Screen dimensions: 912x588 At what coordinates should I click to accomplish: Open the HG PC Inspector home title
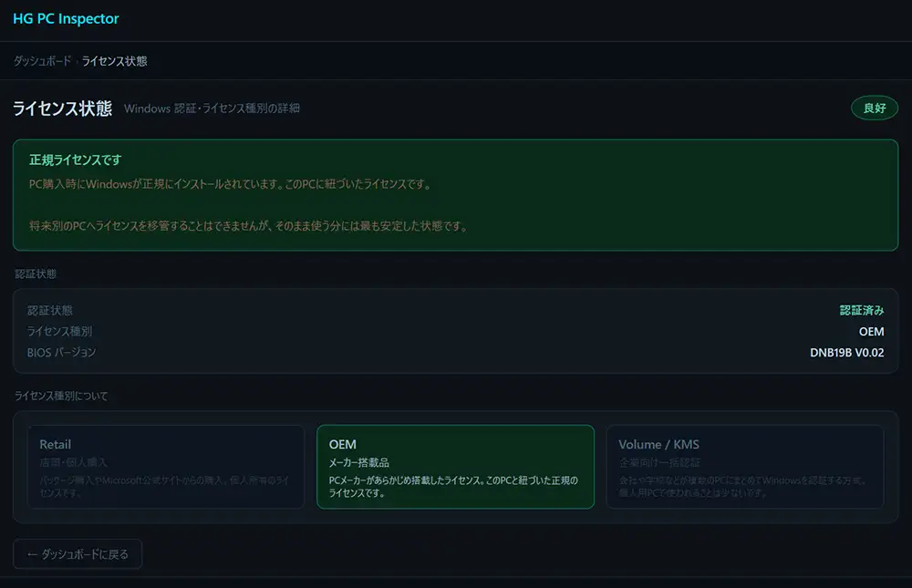[x=66, y=18]
